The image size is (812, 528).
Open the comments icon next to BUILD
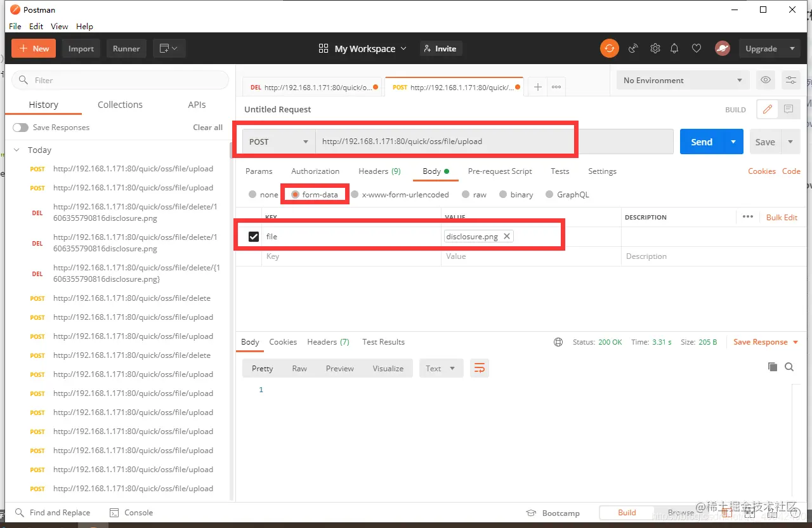point(789,109)
